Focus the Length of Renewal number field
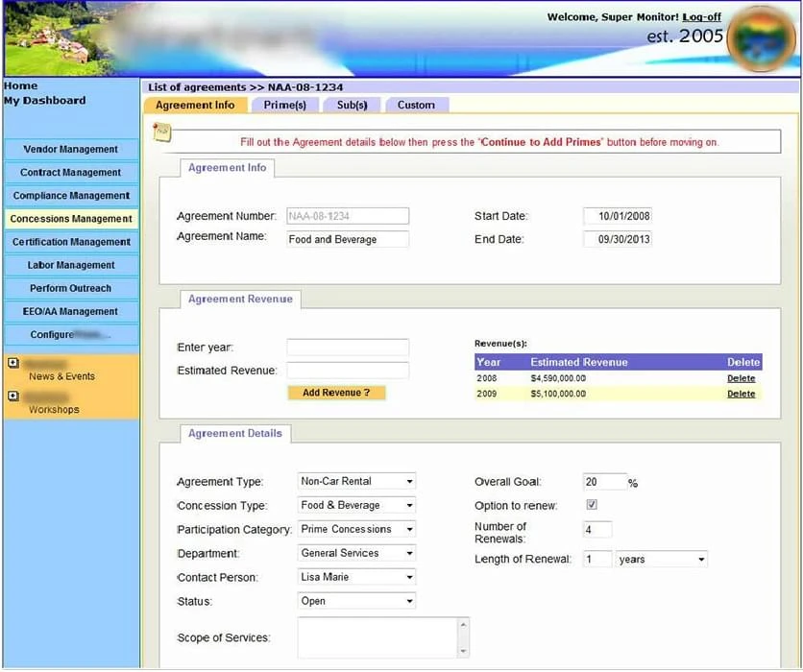Image resolution: width=803 pixels, height=672 pixels. pyautogui.click(x=597, y=559)
